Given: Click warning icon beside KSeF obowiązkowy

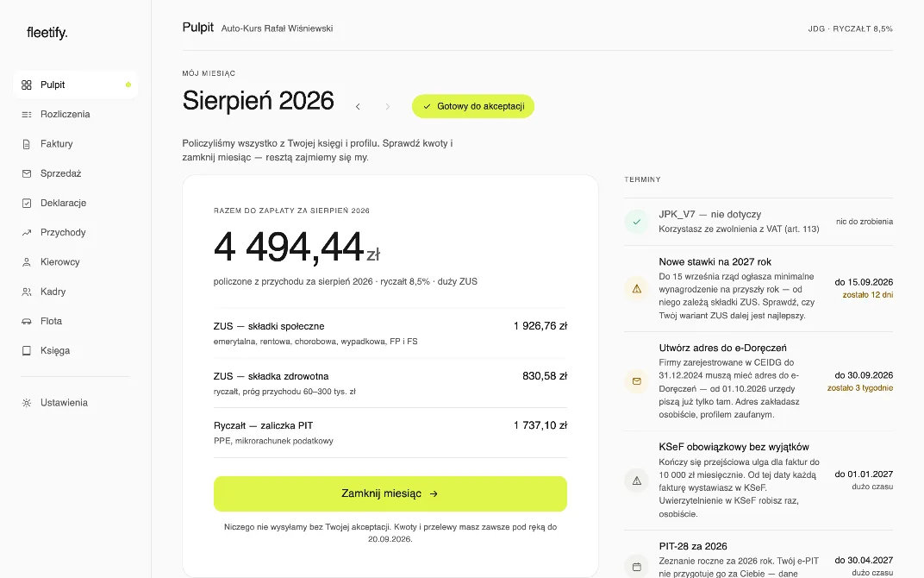Looking at the screenshot, I should pos(636,481).
